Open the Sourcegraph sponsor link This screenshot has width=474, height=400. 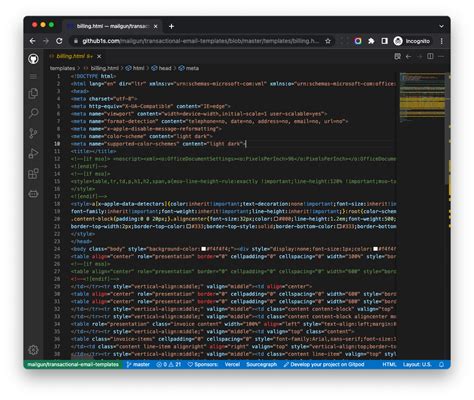(262, 364)
